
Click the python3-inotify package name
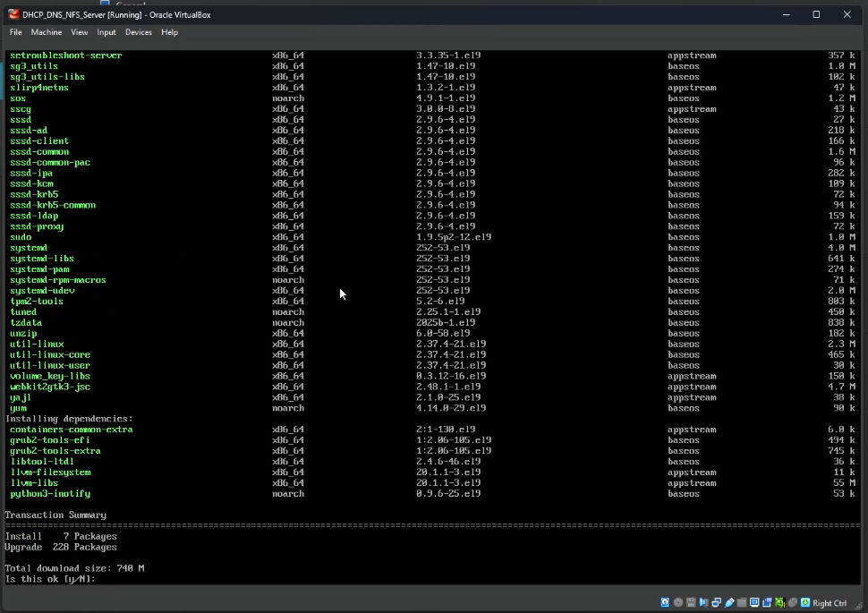(x=50, y=494)
